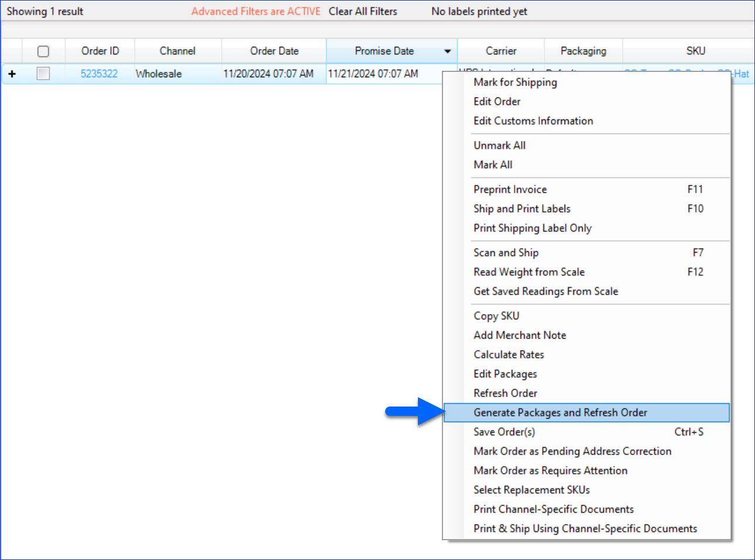The height and width of the screenshot is (560, 755).
Task: Click Clear All Filters
Action: (x=362, y=11)
